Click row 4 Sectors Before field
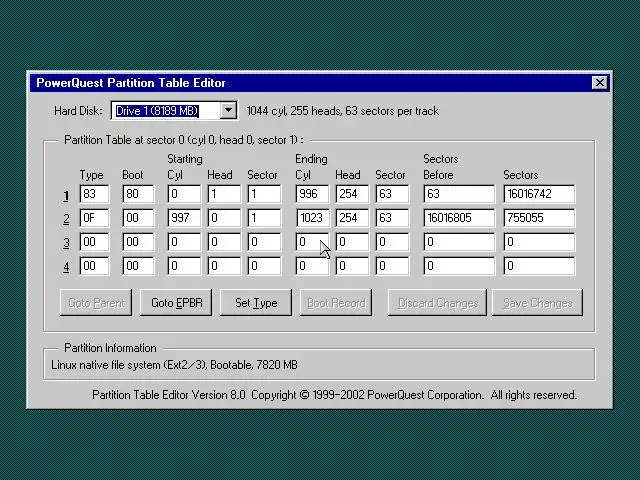 459,266
